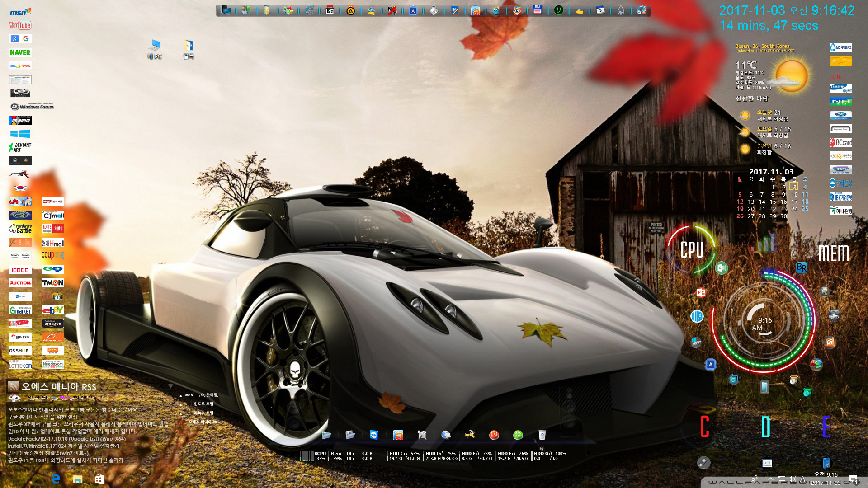868x488 pixels.
Task: Open the 내 PC desktop icon
Action: [155, 49]
